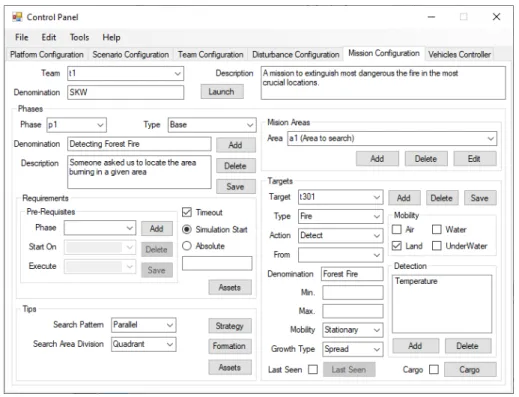This screenshot has width=519, height=397.
Task: Open target Type dropdown showing Fire
Action: pos(341,216)
